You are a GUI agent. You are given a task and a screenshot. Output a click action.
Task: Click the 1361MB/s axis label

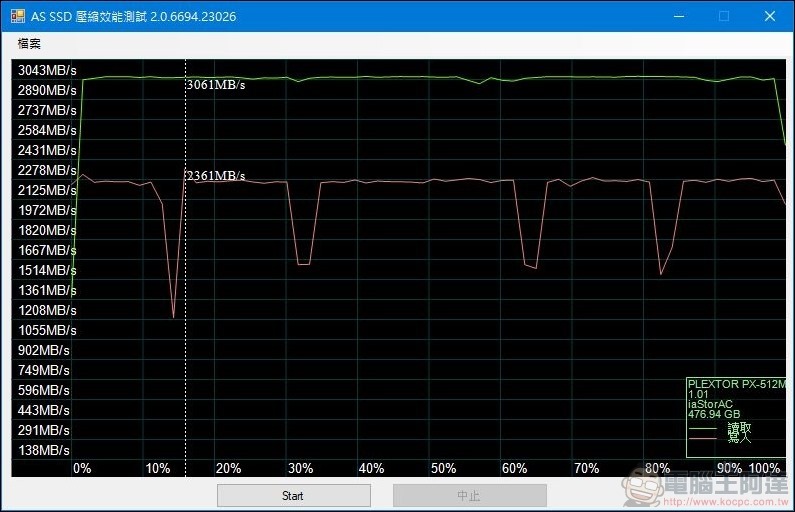pyautogui.click(x=47, y=290)
